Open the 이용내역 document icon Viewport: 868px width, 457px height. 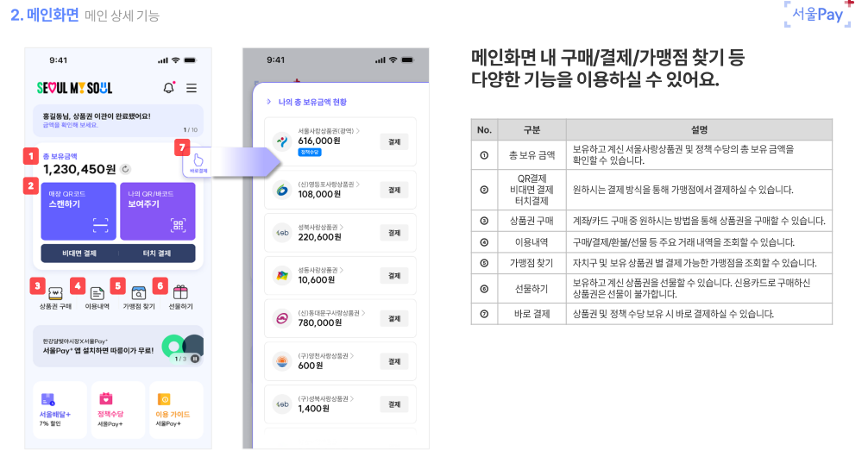(x=97, y=292)
